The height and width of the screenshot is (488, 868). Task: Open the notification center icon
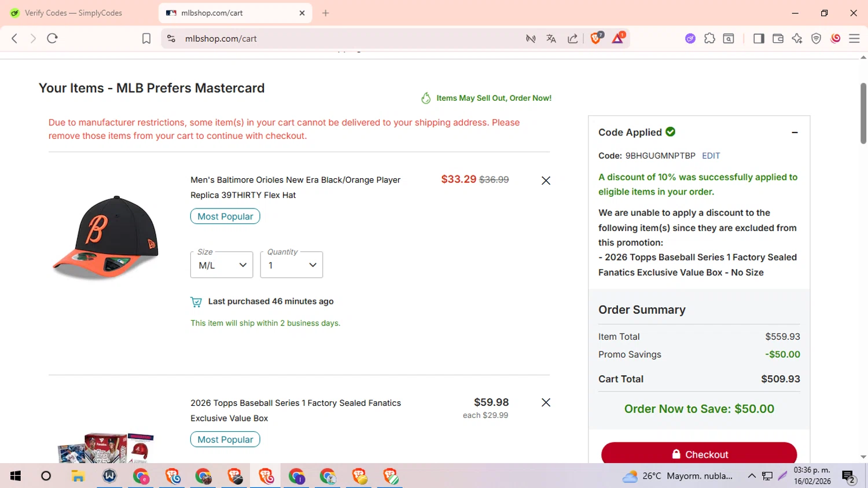pos(848,476)
